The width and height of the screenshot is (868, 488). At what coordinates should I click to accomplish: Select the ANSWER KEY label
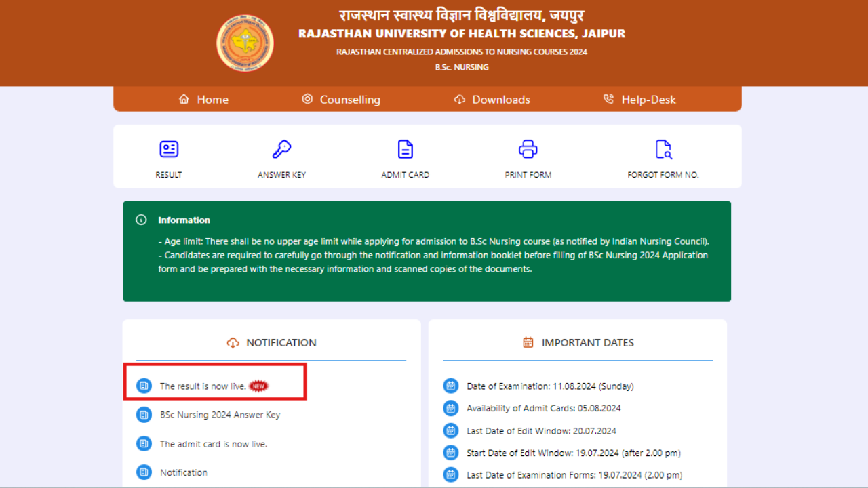tap(281, 175)
